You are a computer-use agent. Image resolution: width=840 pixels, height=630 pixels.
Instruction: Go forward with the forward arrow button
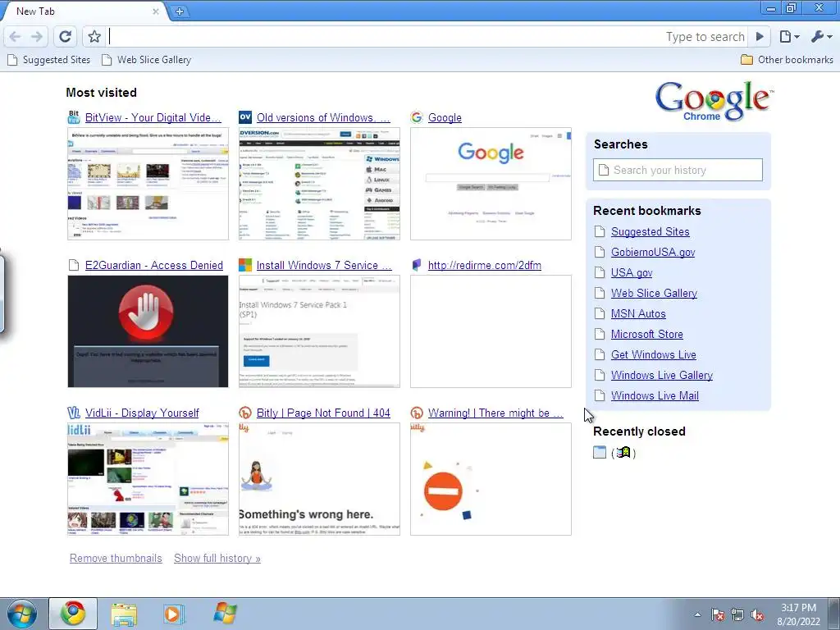click(36, 36)
